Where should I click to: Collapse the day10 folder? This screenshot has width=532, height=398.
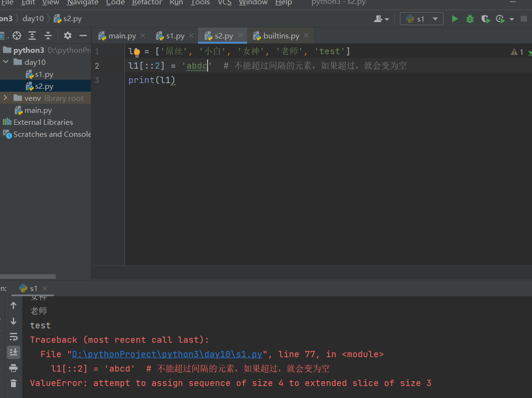(x=6, y=62)
